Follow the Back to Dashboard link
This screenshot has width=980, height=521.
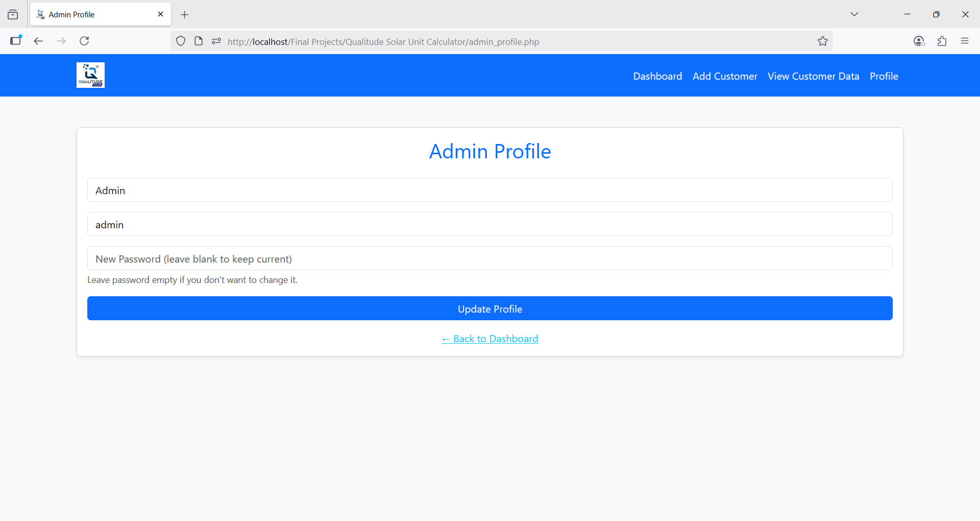click(x=490, y=339)
